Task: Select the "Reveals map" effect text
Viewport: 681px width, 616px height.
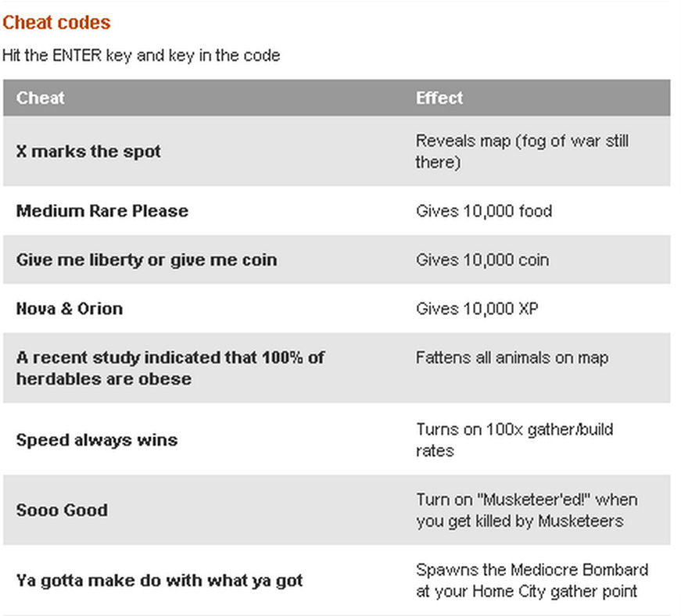Action: 522,151
